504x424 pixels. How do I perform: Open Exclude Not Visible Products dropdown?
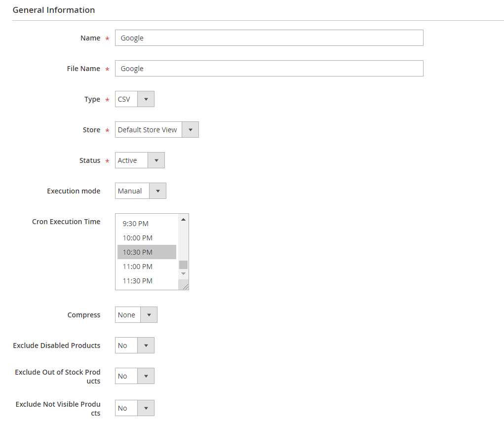(x=135, y=408)
